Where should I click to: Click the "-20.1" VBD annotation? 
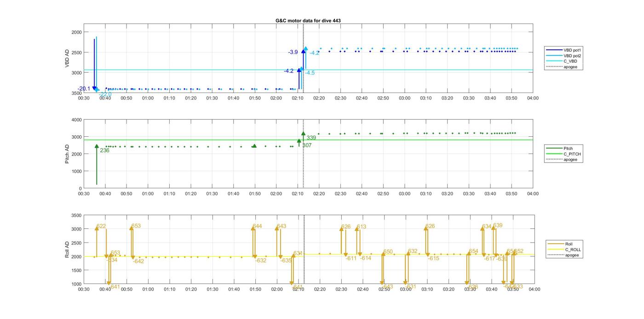tap(84, 89)
